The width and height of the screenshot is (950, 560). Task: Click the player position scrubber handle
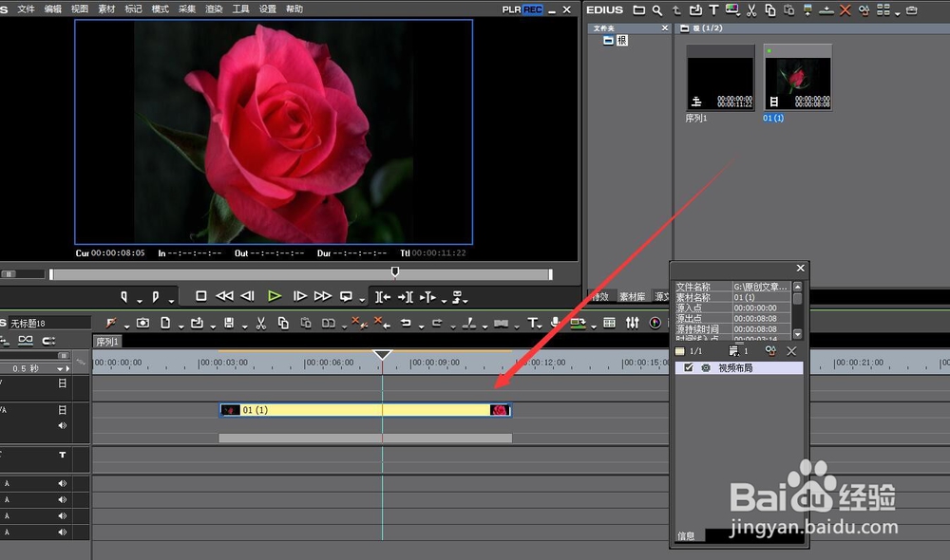(395, 271)
